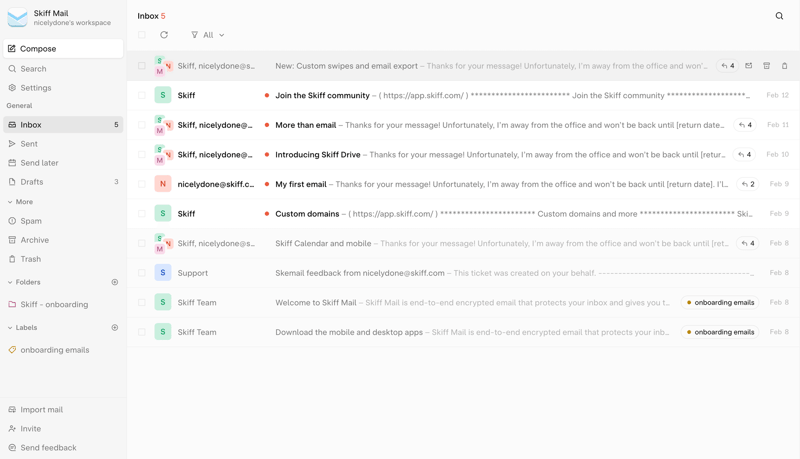The height and width of the screenshot is (459, 800).
Task: Open the Archive folder
Action: pyautogui.click(x=63, y=240)
